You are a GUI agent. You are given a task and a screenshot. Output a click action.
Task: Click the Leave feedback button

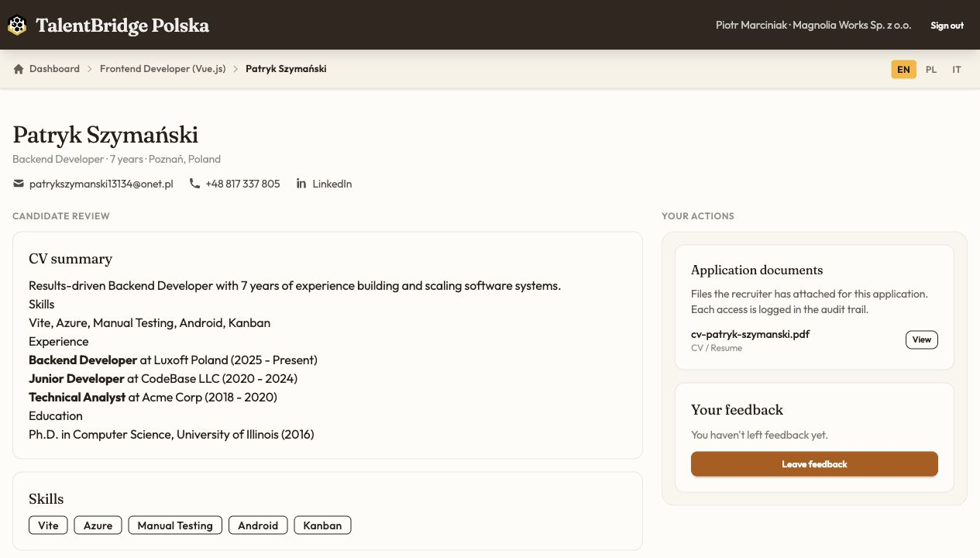coord(814,463)
